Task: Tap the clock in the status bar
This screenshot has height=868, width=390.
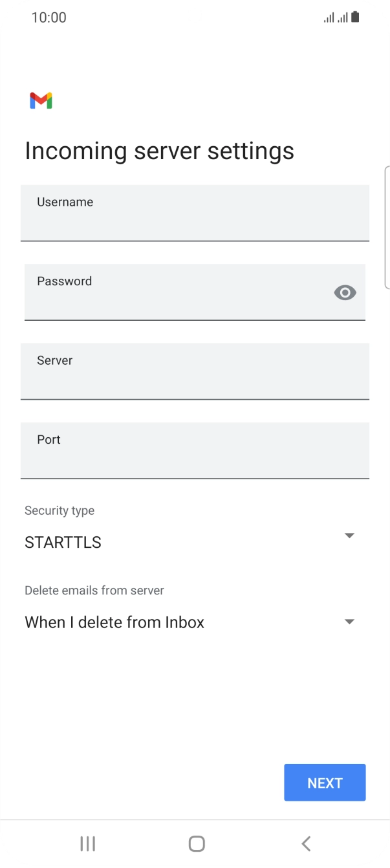Action: pyautogui.click(x=49, y=17)
